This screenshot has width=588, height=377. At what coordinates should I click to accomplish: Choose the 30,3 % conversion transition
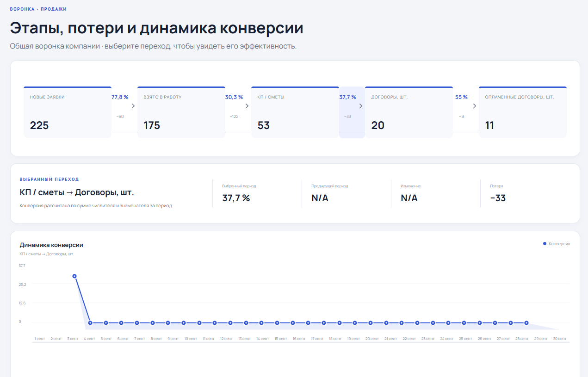238,112
